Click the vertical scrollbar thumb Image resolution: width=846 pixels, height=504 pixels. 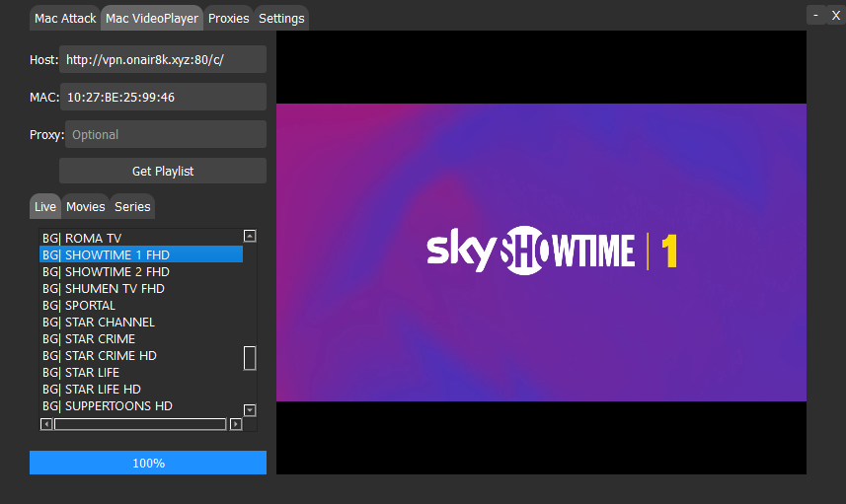click(250, 358)
